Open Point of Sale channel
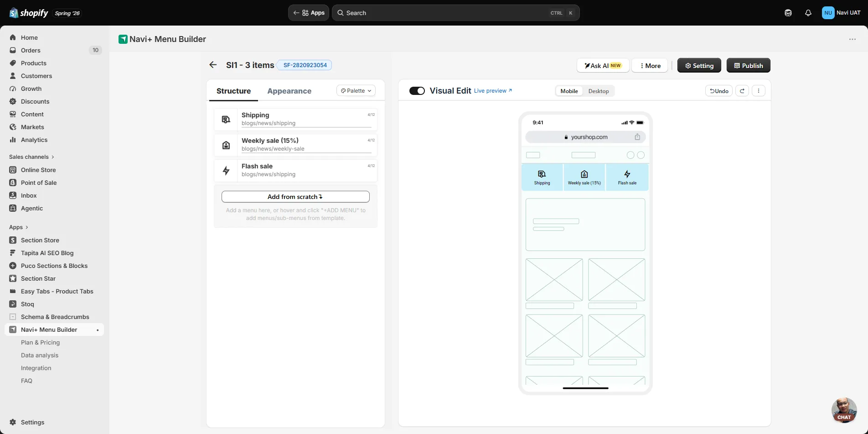The width and height of the screenshot is (868, 434). coord(39,183)
